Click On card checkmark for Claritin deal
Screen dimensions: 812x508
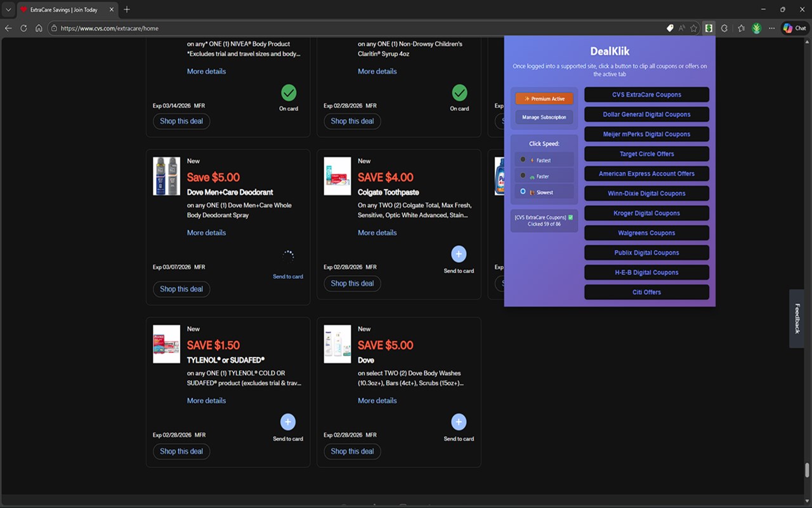click(x=459, y=93)
